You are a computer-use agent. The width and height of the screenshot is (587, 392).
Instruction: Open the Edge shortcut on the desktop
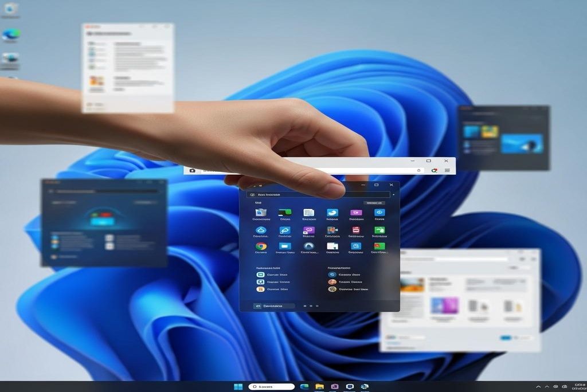point(10,35)
